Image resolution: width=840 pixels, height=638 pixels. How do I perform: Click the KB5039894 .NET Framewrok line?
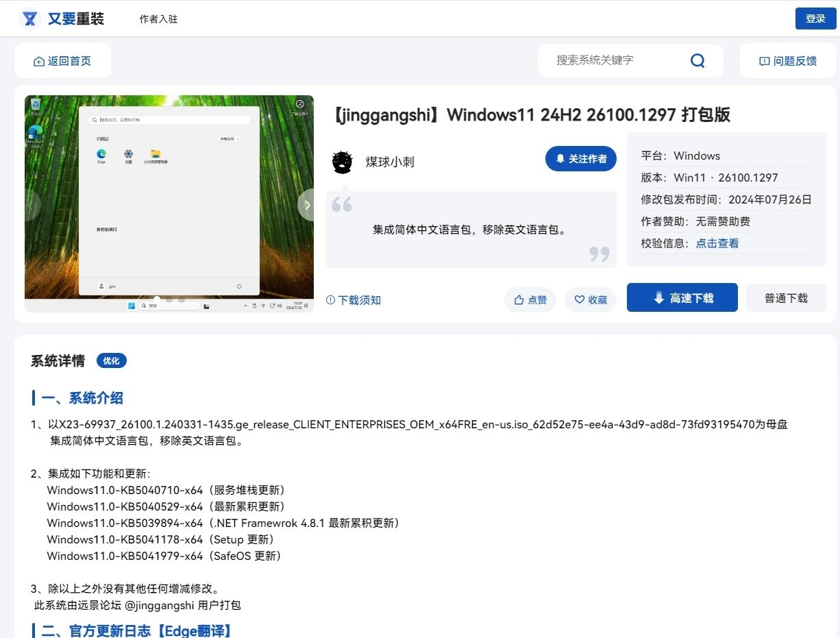pos(223,523)
